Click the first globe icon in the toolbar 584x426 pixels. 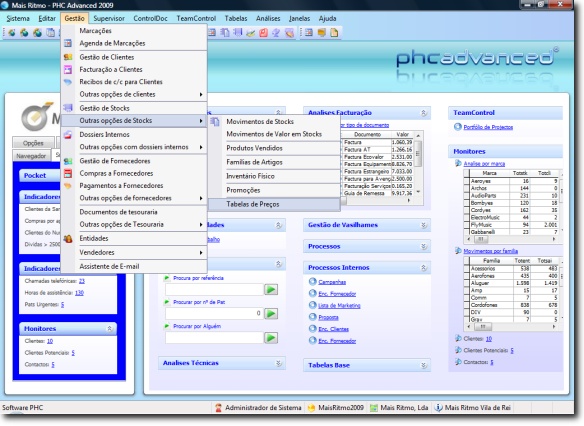point(12,32)
